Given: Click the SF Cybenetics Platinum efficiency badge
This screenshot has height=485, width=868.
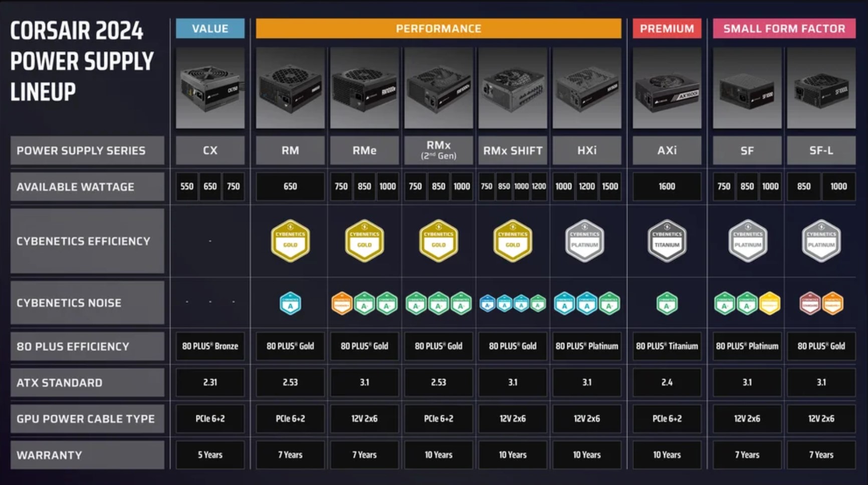Looking at the screenshot, I should (748, 241).
